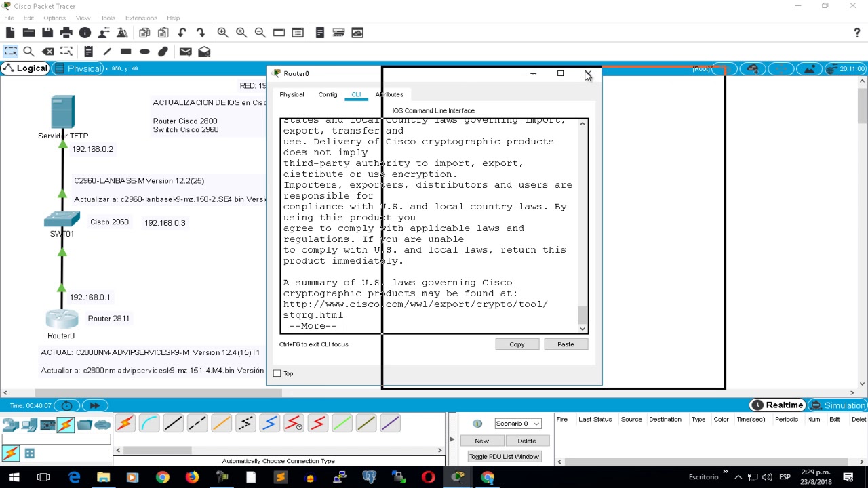Click the Power Cycle Devices button
Viewport: 868px width, 488px height.
66,405
